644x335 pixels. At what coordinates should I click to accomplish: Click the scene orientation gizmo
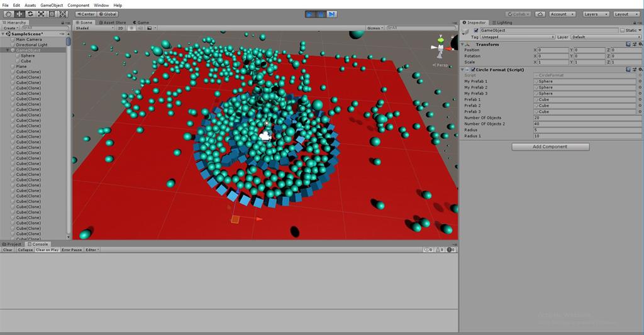[441, 47]
